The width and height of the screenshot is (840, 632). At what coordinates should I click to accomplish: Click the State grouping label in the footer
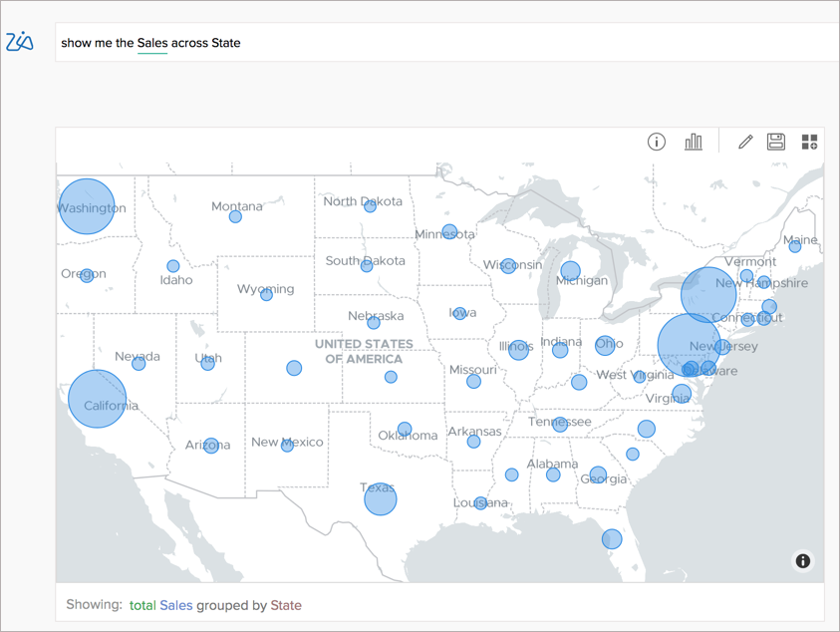[x=286, y=605]
